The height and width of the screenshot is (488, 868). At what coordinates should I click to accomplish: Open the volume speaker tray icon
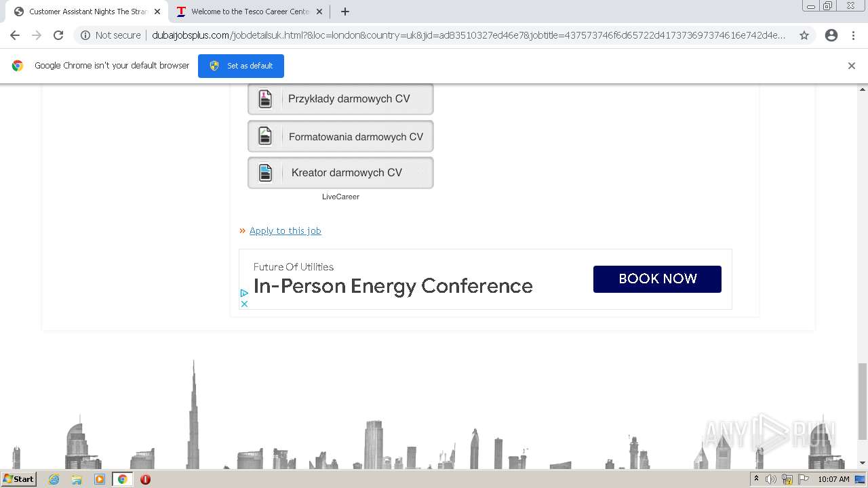coord(771,479)
